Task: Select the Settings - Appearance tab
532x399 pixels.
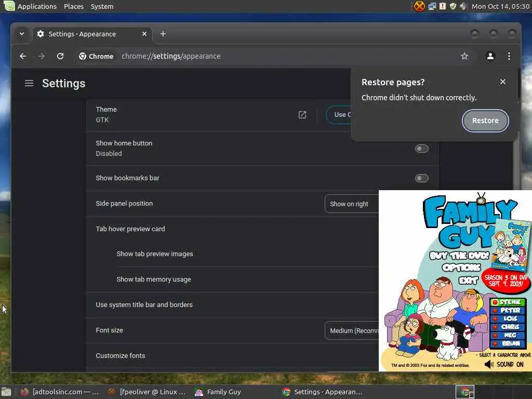Action: (x=92, y=34)
